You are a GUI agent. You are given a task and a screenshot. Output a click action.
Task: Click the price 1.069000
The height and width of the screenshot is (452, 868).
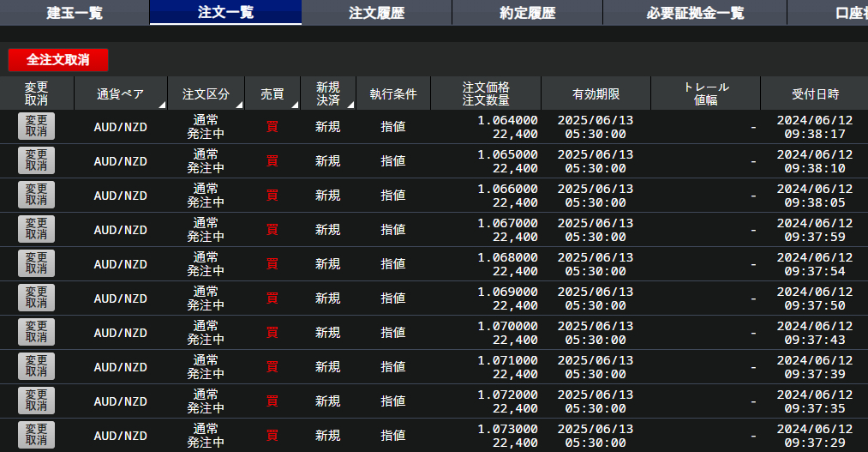click(x=507, y=292)
